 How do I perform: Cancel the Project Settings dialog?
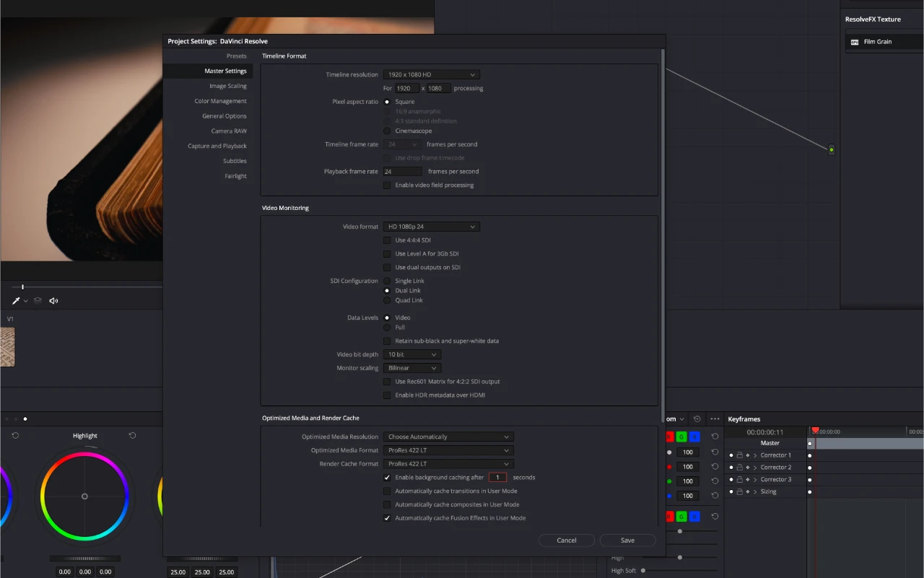coord(567,540)
